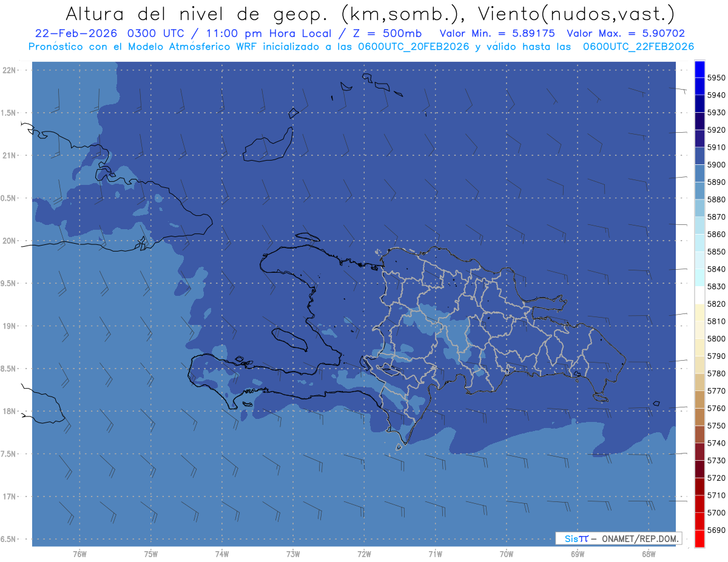
Task: Click the '5940' color scale value
Action: click(716, 95)
